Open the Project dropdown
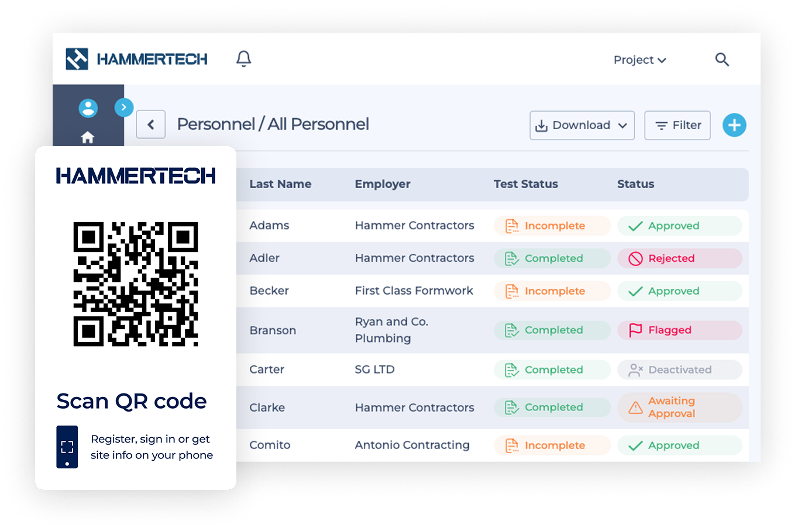This screenshot has height=532, width=798. [639, 60]
